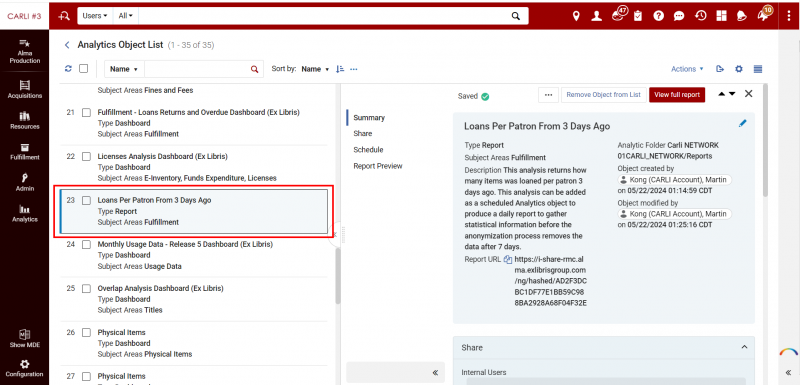Click Remove Object from List button
Screen dimensions: 800x385
coord(604,95)
